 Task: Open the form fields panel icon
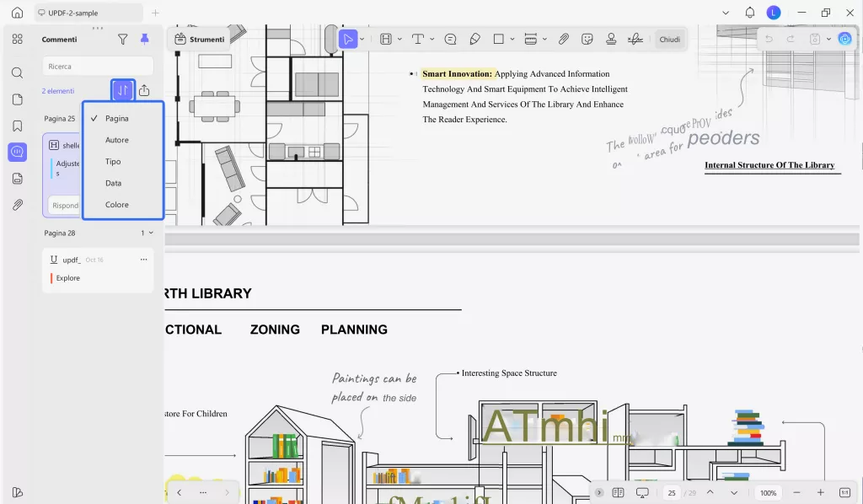pyautogui.click(x=17, y=179)
